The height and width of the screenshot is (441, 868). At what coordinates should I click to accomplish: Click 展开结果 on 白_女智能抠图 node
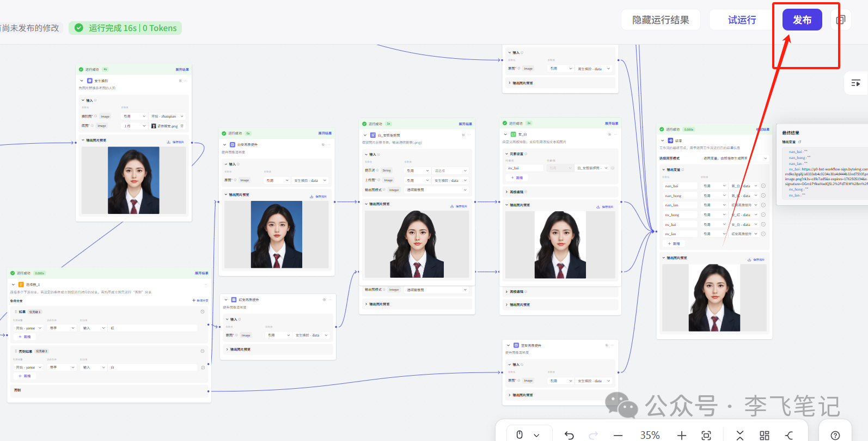(x=466, y=124)
